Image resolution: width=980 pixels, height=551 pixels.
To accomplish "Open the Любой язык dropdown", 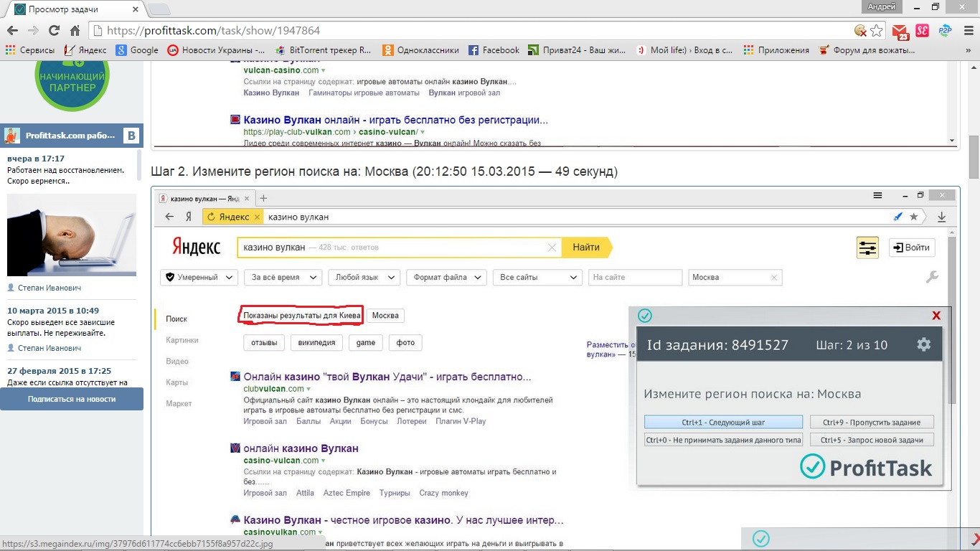I will (364, 278).
